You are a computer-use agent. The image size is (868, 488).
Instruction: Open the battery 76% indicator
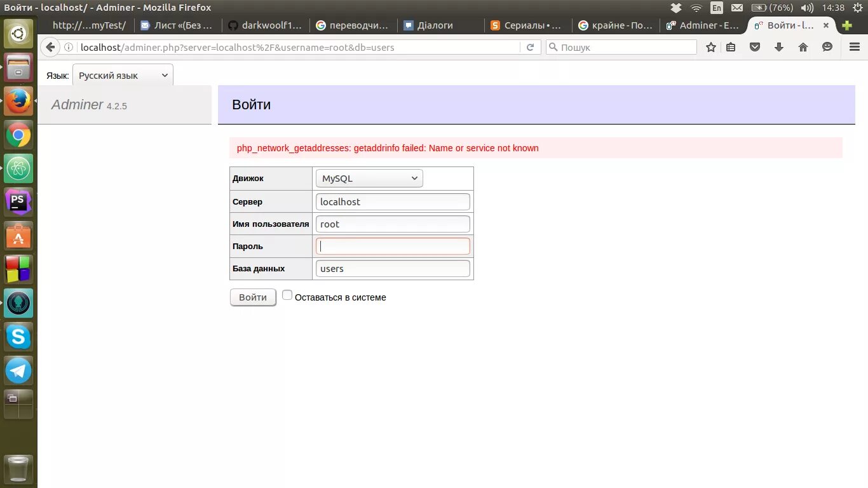pyautogui.click(x=772, y=8)
